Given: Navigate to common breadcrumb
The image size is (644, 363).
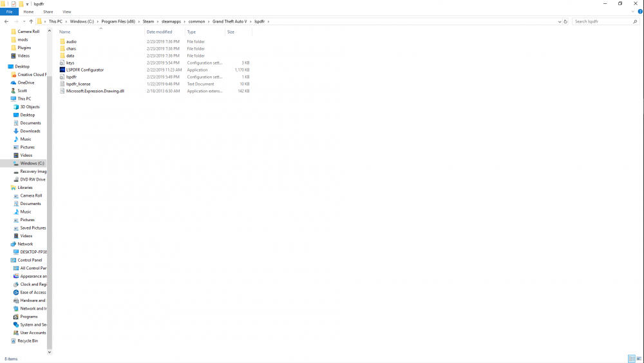Looking at the screenshot, I should [196, 21].
